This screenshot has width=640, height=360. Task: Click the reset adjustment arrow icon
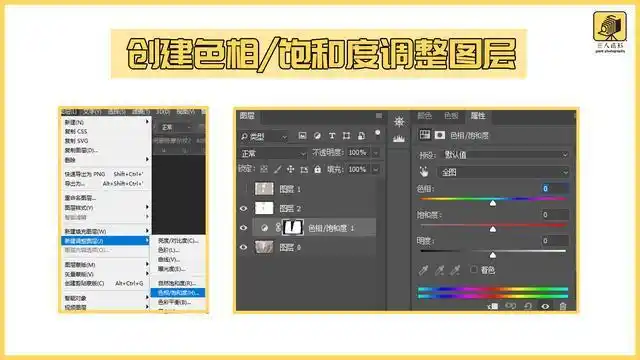(x=528, y=306)
